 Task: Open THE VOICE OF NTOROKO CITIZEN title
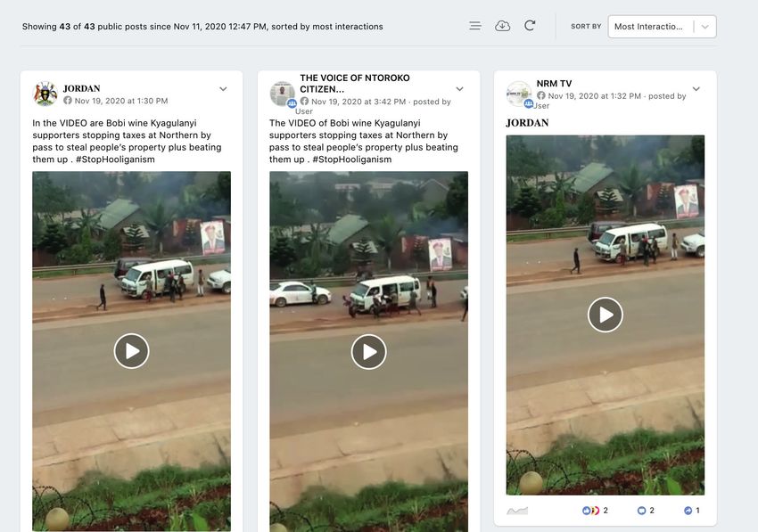pyautogui.click(x=355, y=84)
